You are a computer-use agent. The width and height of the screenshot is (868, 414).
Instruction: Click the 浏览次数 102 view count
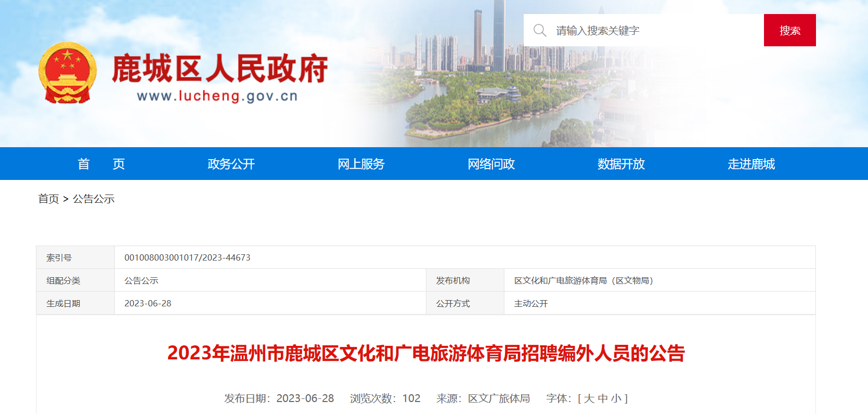[x=385, y=398]
